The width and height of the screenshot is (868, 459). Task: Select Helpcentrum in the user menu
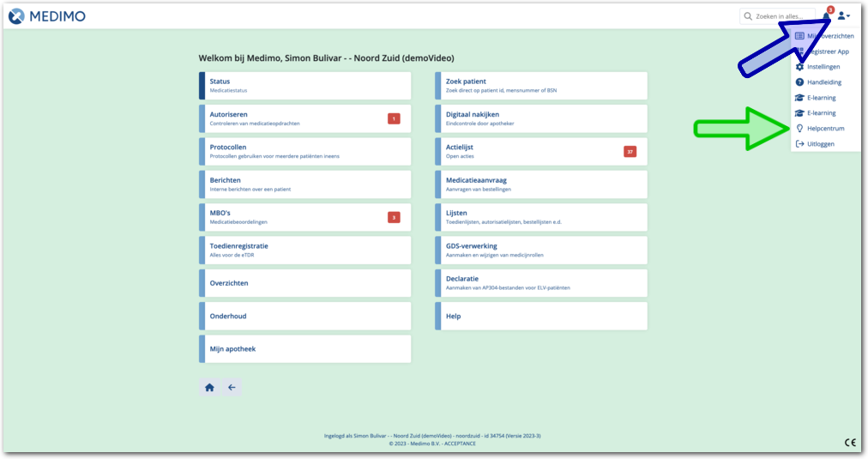click(824, 129)
